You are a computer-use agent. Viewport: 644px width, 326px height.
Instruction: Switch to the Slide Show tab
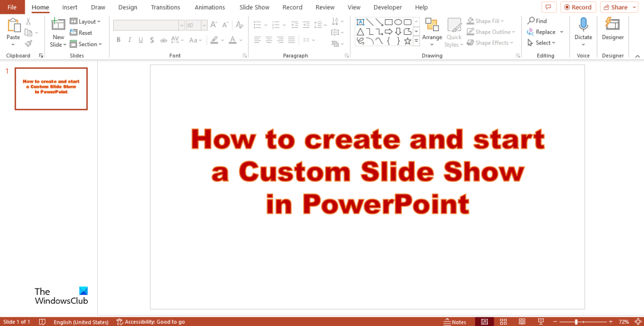click(253, 8)
